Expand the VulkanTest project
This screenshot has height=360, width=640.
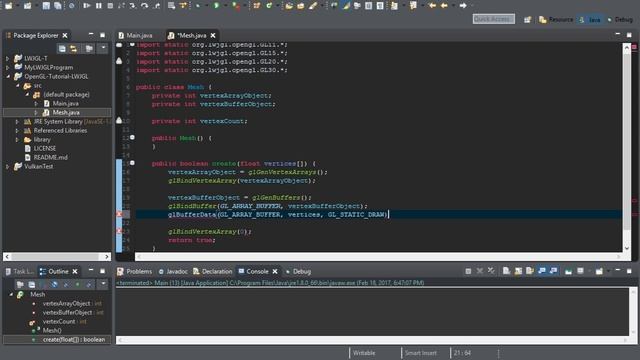pos(7,167)
